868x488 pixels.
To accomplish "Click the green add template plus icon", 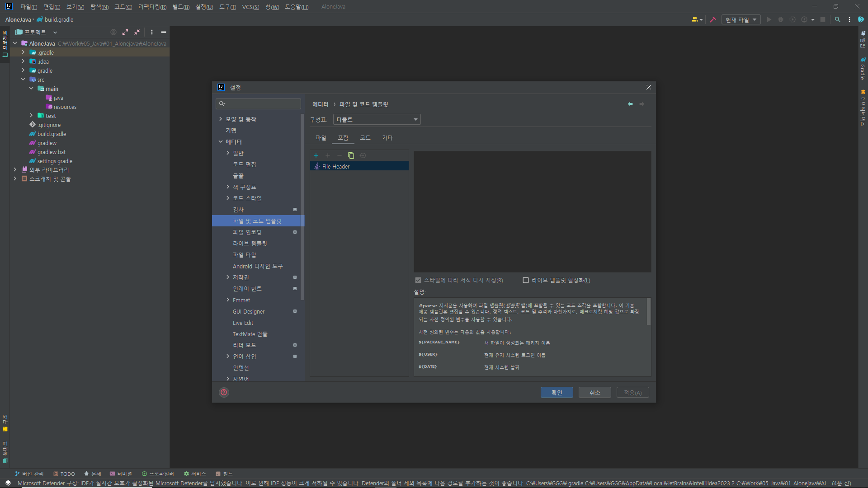I will click(316, 155).
